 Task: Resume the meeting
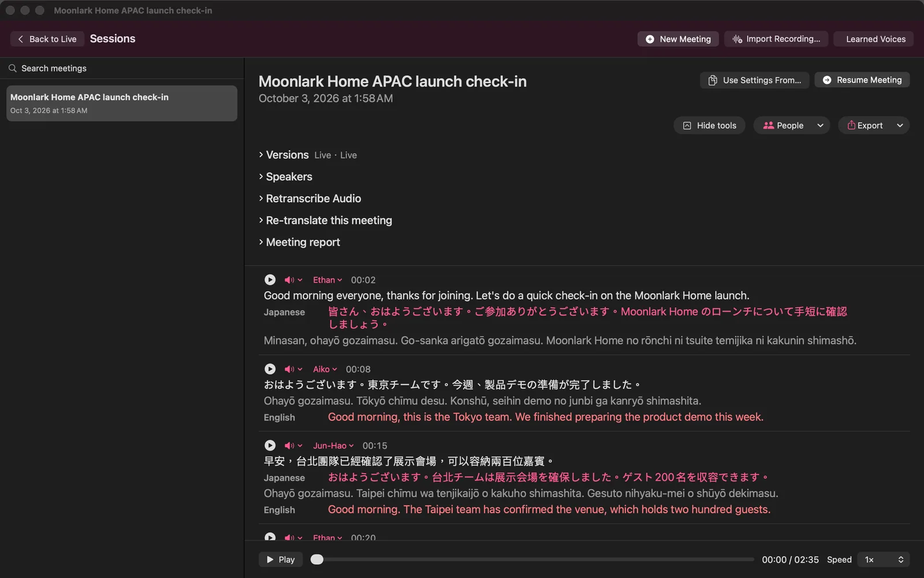[862, 80]
